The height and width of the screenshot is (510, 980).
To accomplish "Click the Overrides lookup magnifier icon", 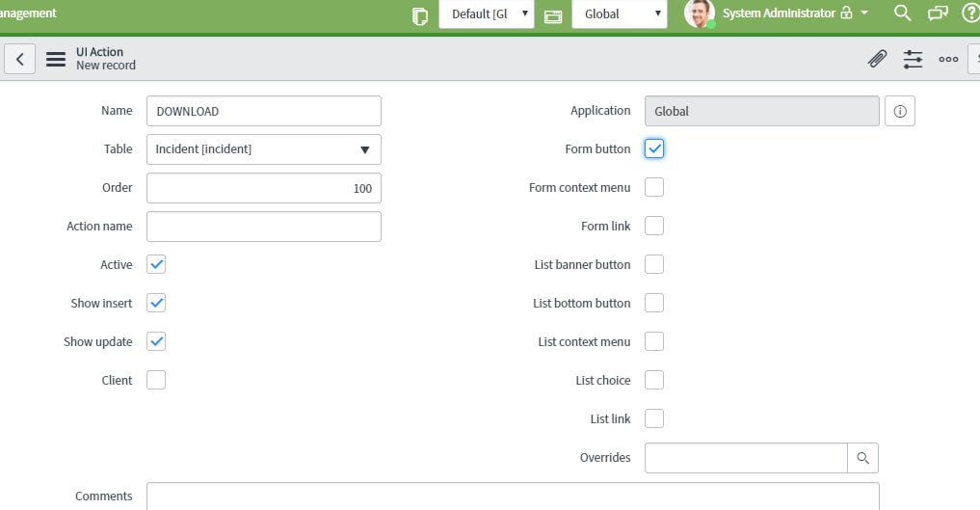I will pyautogui.click(x=863, y=458).
